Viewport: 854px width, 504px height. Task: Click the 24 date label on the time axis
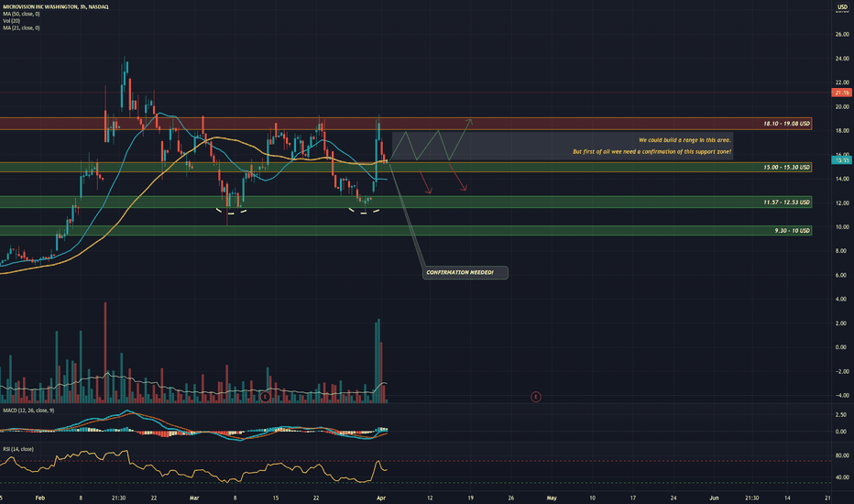point(673,498)
